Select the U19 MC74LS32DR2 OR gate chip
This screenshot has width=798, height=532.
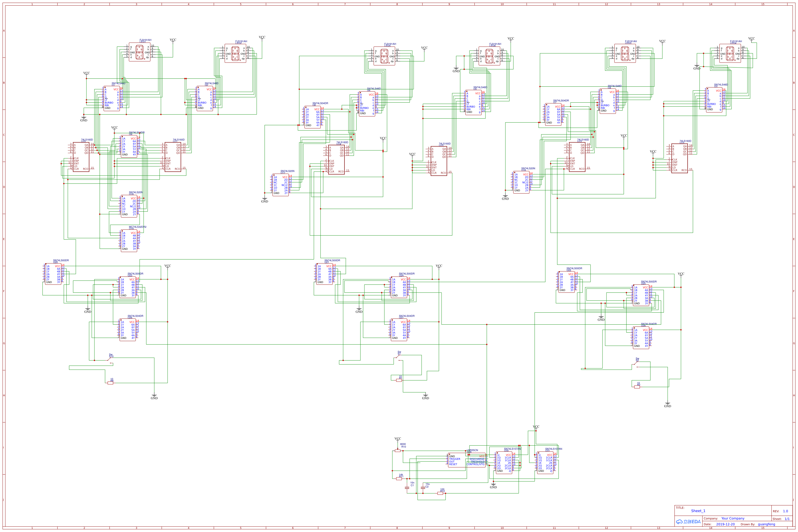(x=129, y=241)
